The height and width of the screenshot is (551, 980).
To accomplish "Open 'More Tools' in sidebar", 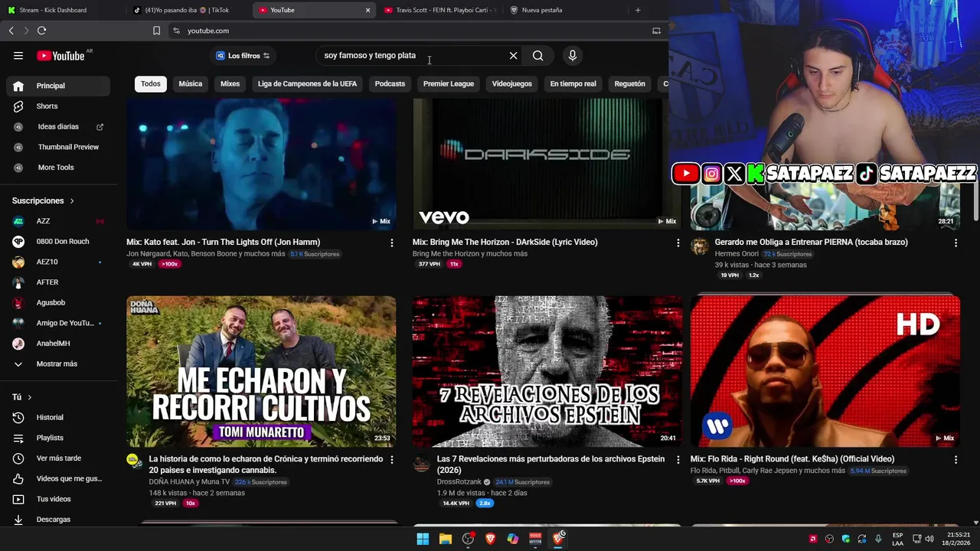I will (58, 168).
